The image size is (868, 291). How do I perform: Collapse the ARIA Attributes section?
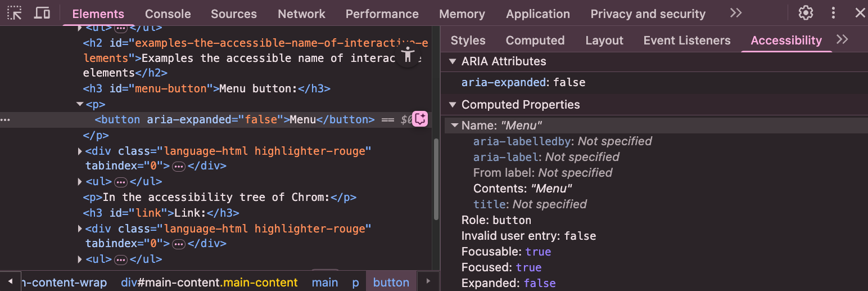(453, 61)
